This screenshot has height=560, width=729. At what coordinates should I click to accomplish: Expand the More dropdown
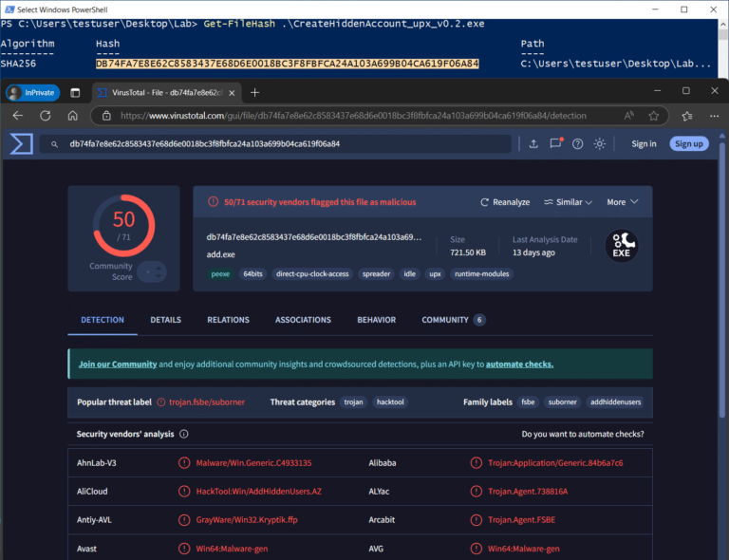click(623, 202)
